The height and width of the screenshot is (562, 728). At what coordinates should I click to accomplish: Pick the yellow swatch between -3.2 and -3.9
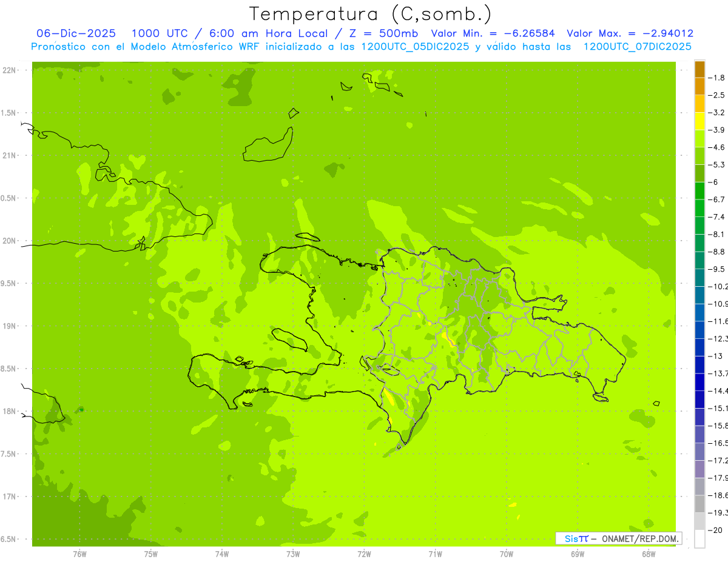tap(699, 121)
